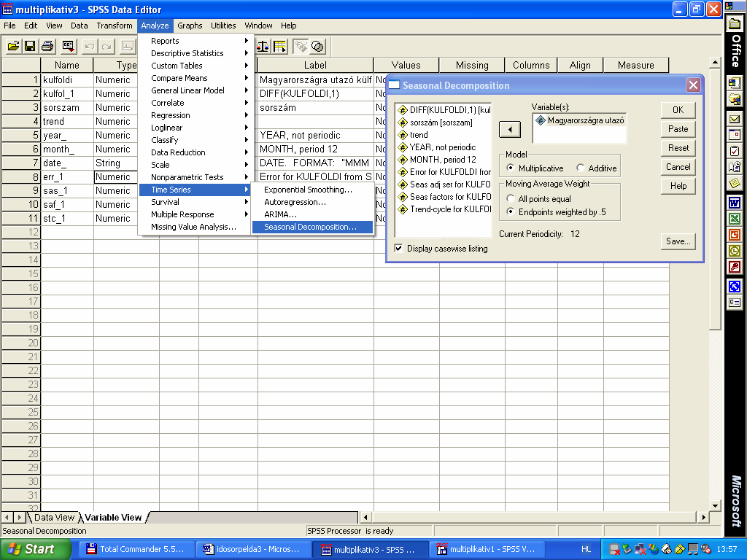This screenshot has height=560, width=747.
Task: Click the Undo toolbar icon
Action: pos(89,46)
